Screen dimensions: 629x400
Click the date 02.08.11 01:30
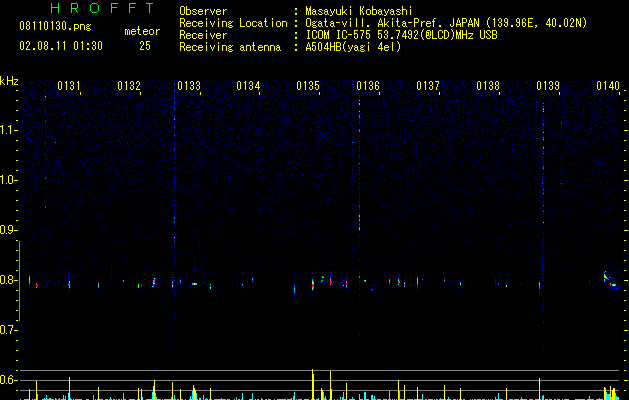61,46
